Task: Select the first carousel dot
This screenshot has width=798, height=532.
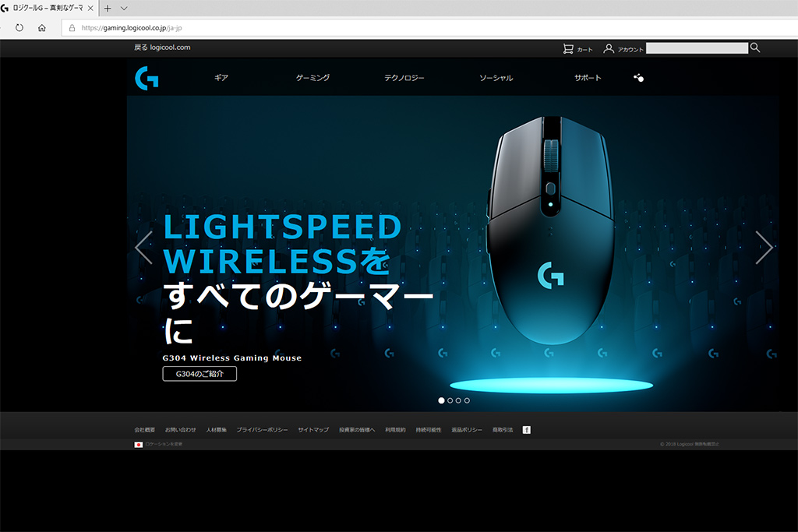Action: point(441,400)
